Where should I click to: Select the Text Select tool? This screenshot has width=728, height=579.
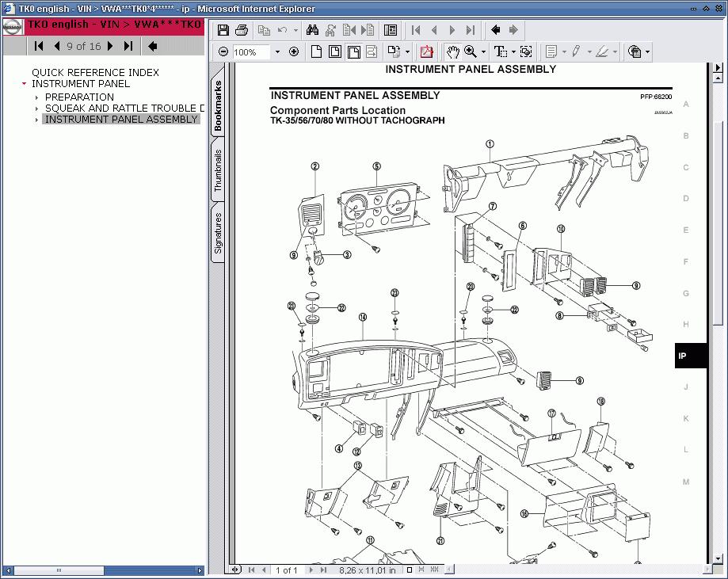[500, 51]
